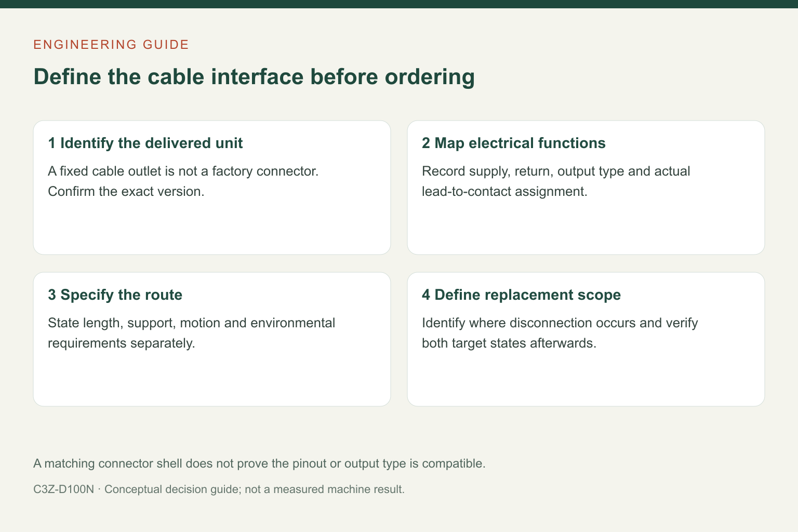Click 'Identify where disconnection occurs and verify' text

pyautogui.click(x=560, y=323)
